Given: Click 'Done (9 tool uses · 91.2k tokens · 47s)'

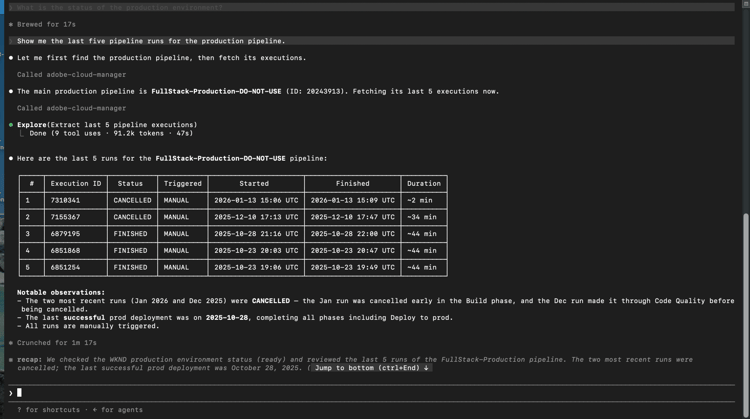Looking at the screenshot, I should click(x=111, y=133).
